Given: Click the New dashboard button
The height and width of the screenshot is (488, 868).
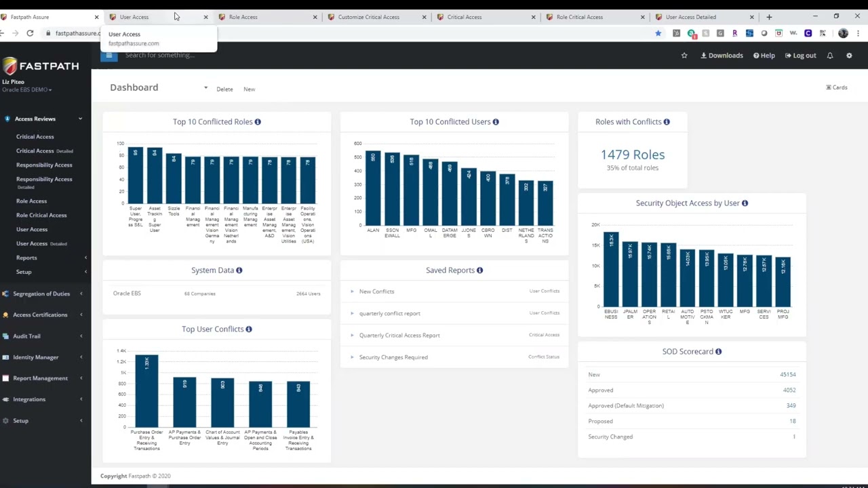Looking at the screenshot, I should [x=249, y=89].
